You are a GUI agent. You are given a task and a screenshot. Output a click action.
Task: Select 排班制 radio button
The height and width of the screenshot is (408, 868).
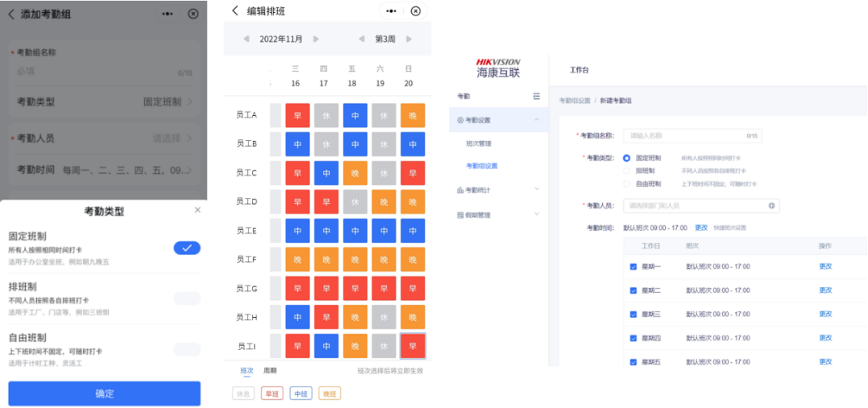coord(627,171)
